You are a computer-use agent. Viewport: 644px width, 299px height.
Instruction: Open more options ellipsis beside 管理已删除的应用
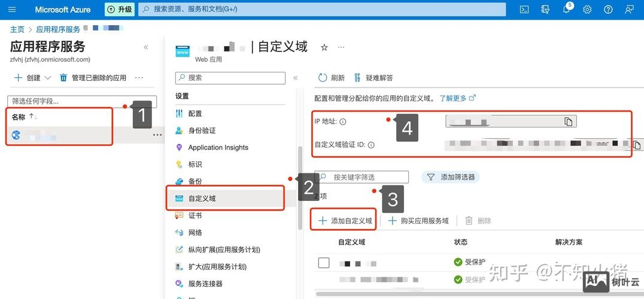(139, 78)
